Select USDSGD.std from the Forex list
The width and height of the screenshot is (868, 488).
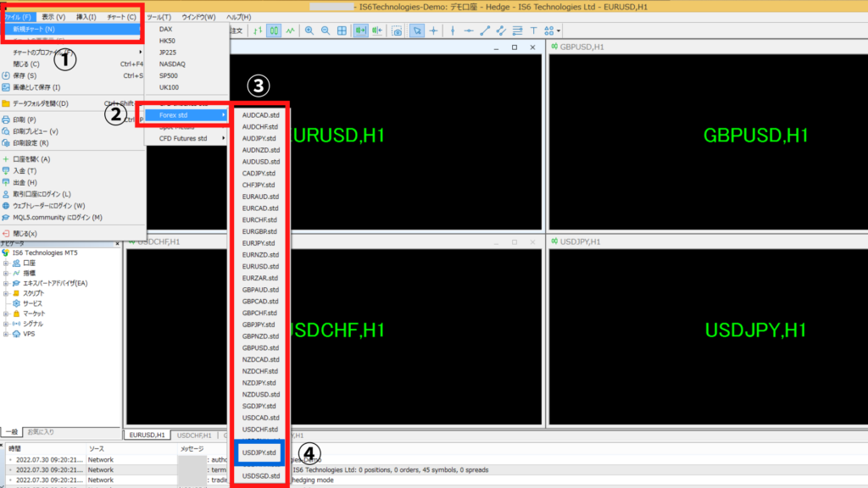(x=260, y=476)
